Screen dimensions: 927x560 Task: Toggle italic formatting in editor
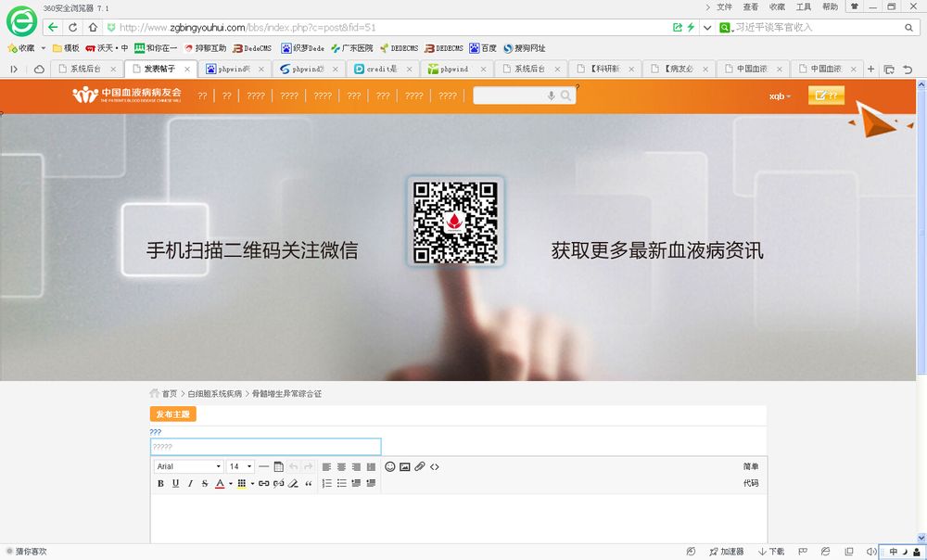click(x=190, y=483)
